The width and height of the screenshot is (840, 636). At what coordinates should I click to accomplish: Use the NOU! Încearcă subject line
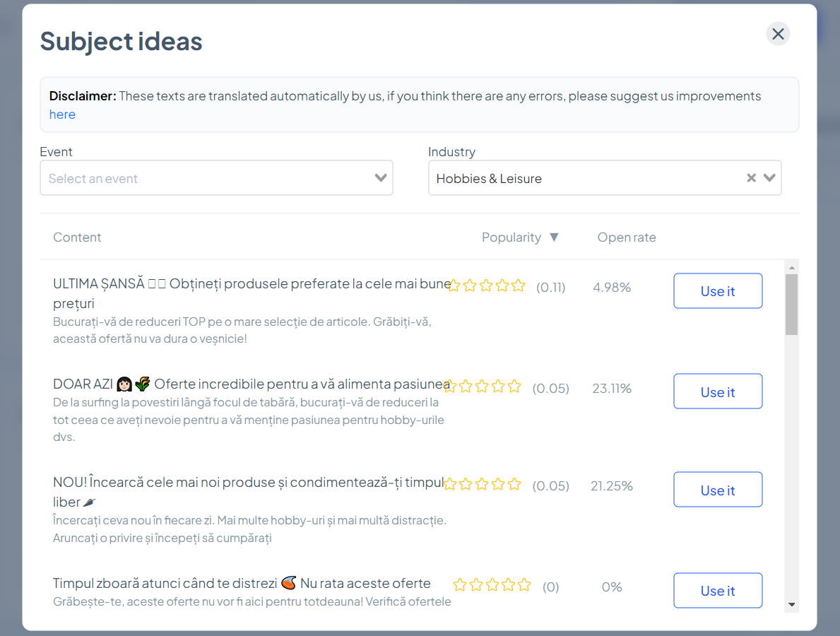(717, 490)
